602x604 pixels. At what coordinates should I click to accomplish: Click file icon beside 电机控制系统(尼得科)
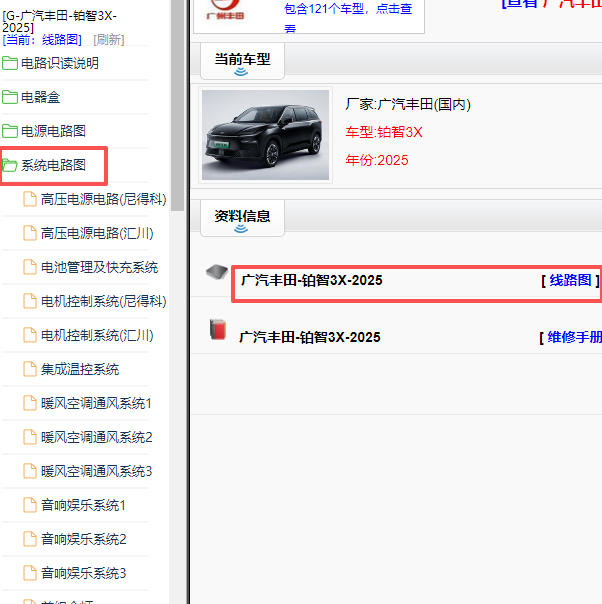click(30, 301)
